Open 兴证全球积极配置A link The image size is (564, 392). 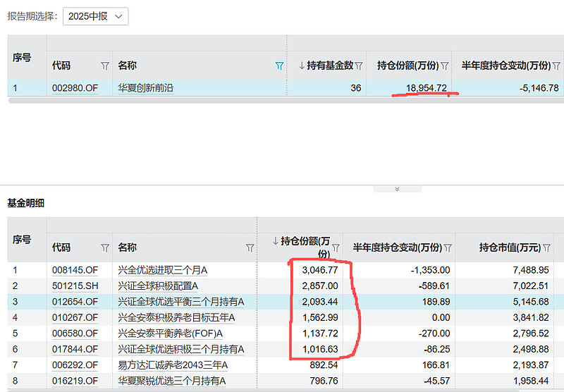tap(158, 286)
